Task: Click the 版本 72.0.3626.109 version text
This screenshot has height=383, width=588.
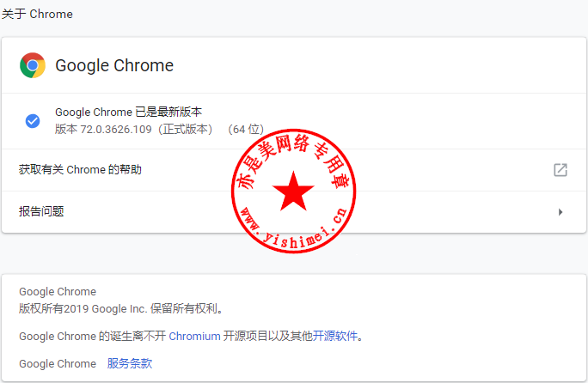Action: tap(159, 129)
